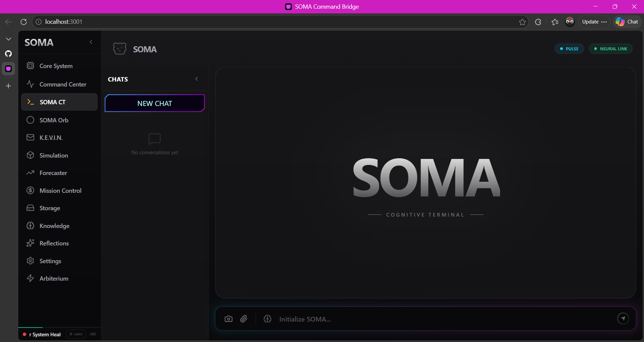644x342 pixels.
Task: Click the Initialize SOMA input field
Action: (444, 319)
